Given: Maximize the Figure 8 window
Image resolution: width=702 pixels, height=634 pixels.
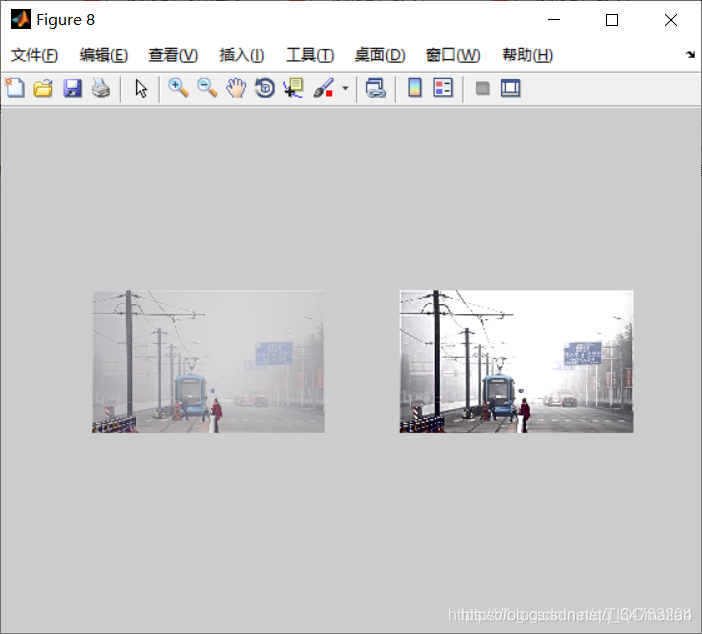Looking at the screenshot, I should pos(612,20).
